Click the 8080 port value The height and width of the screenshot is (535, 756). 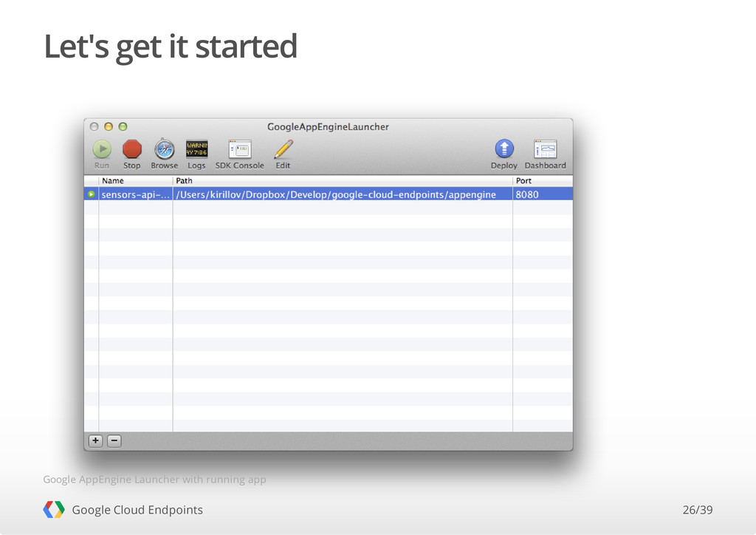pos(527,194)
